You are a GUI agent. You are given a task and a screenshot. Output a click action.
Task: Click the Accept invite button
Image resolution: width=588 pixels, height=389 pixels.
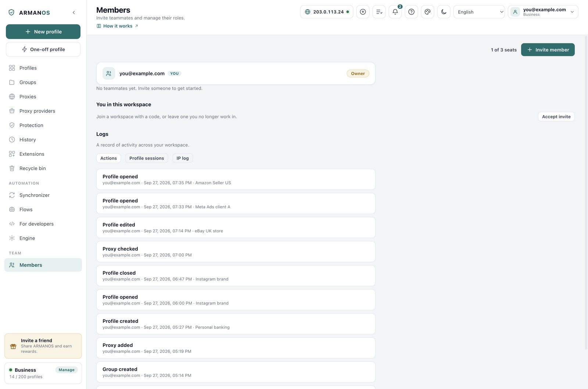[x=556, y=117]
